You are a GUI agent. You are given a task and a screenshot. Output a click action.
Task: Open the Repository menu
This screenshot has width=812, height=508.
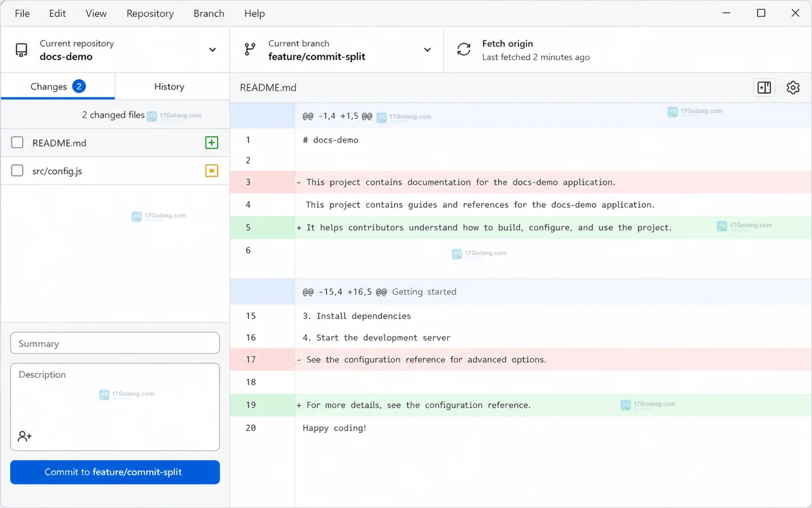[150, 13]
